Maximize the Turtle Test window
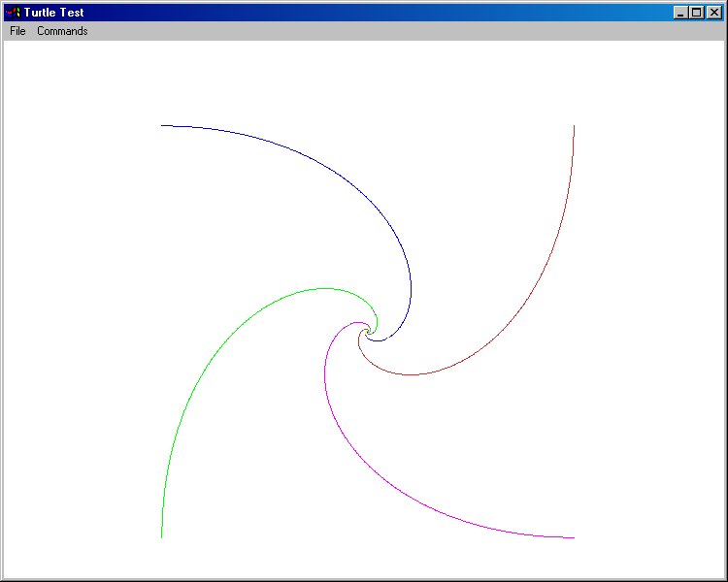Viewport: 728px width, 582px height. 695,13
